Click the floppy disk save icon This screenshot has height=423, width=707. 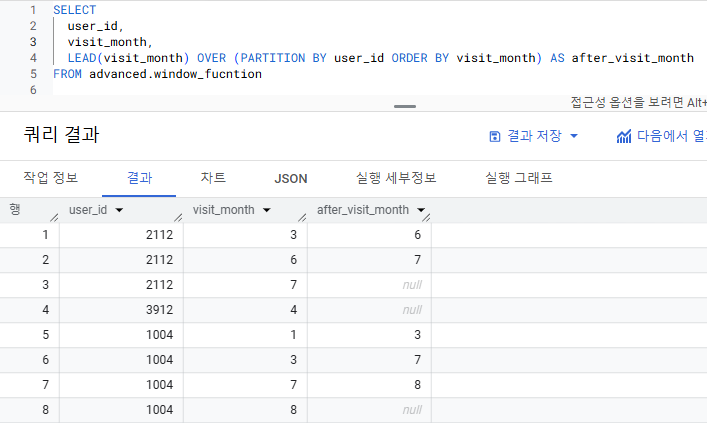(x=494, y=136)
